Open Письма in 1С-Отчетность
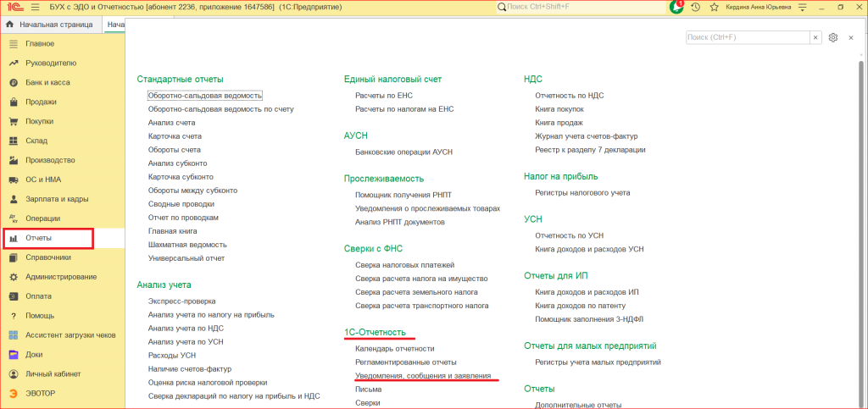The height and width of the screenshot is (409, 868). 369,390
